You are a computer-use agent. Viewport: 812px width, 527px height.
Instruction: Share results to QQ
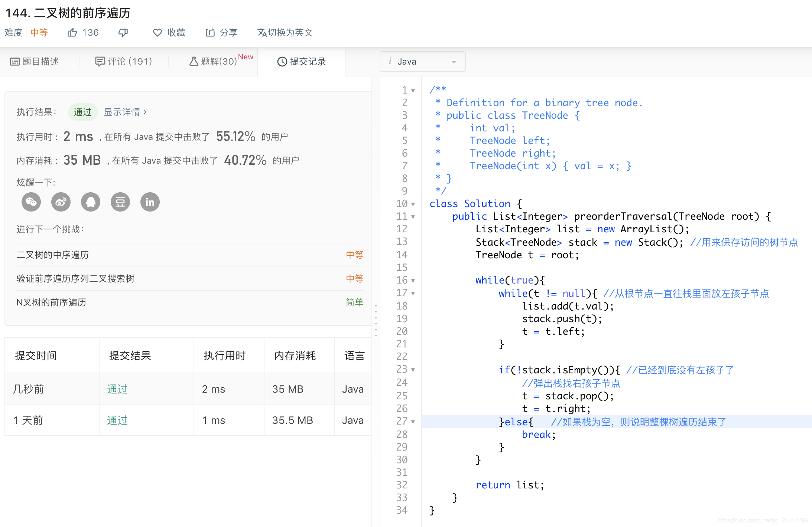coord(90,202)
